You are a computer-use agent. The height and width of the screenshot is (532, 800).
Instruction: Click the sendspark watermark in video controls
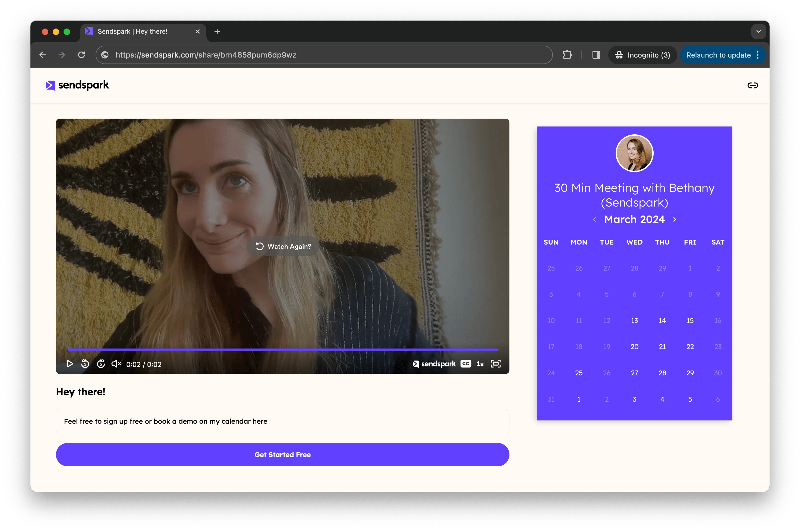coord(434,364)
